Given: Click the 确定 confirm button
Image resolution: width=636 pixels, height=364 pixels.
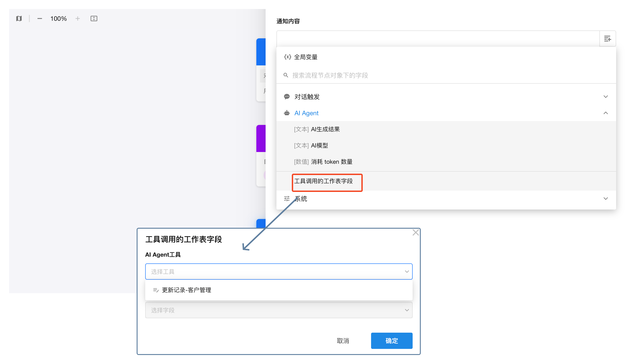Looking at the screenshot, I should (391, 341).
